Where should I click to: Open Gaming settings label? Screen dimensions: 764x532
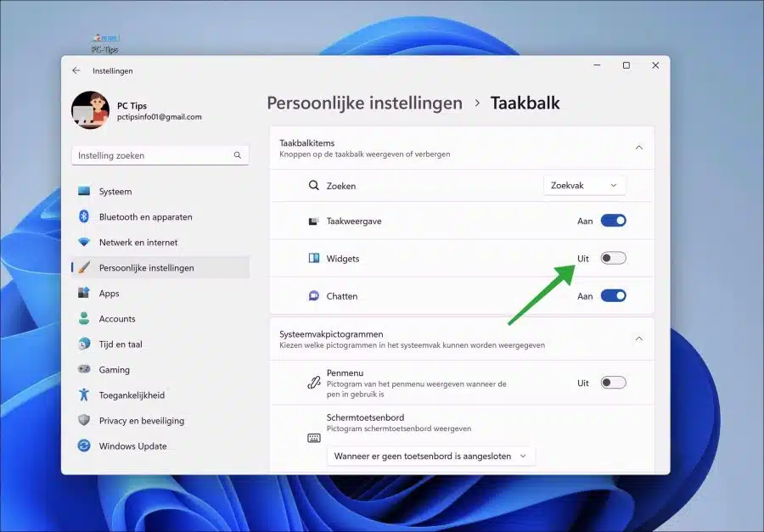114,370
